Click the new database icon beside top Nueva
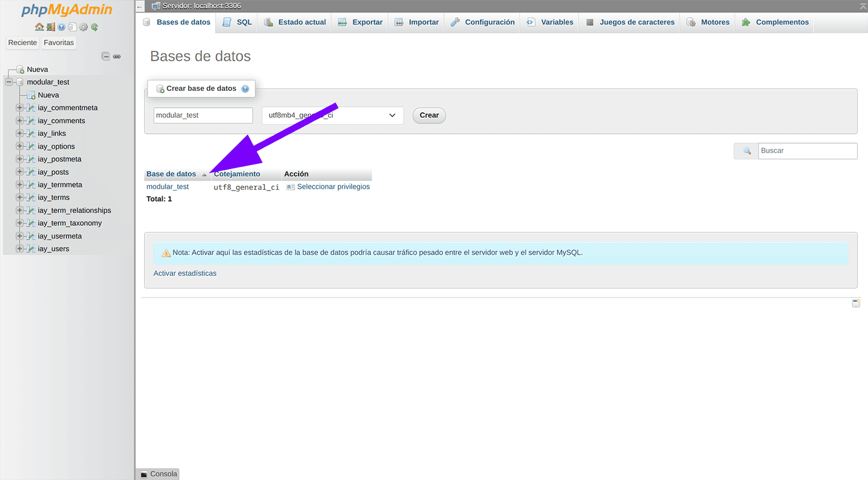Image resolution: width=868 pixels, height=480 pixels. click(x=20, y=69)
